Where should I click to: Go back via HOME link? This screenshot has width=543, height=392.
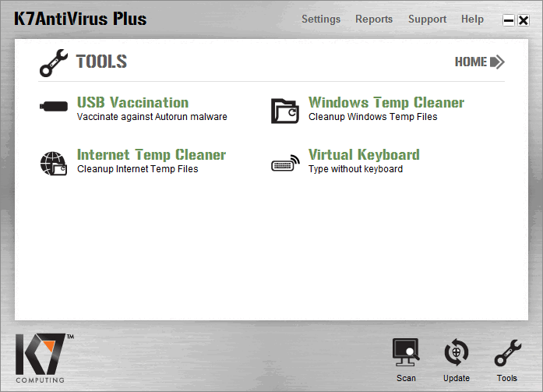(x=471, y=62)
